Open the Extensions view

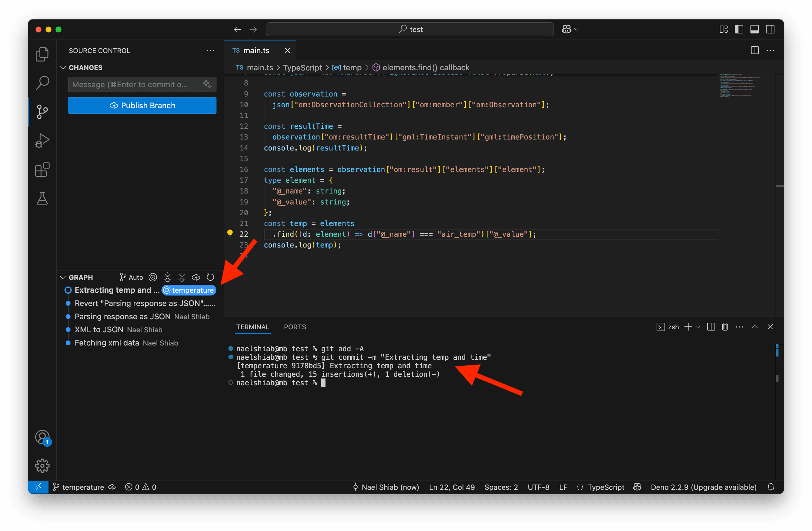point(42,169)
